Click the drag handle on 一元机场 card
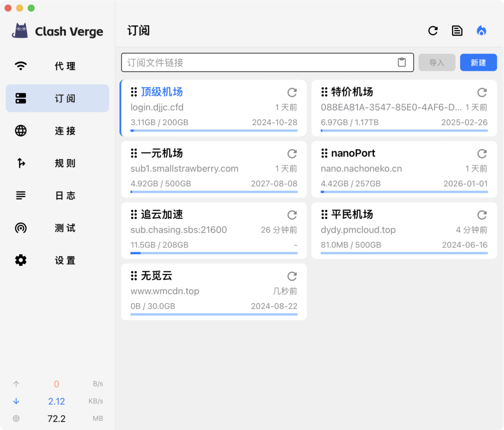The width and height of the screenshot is (504, 430). click(x=134, y=153)
